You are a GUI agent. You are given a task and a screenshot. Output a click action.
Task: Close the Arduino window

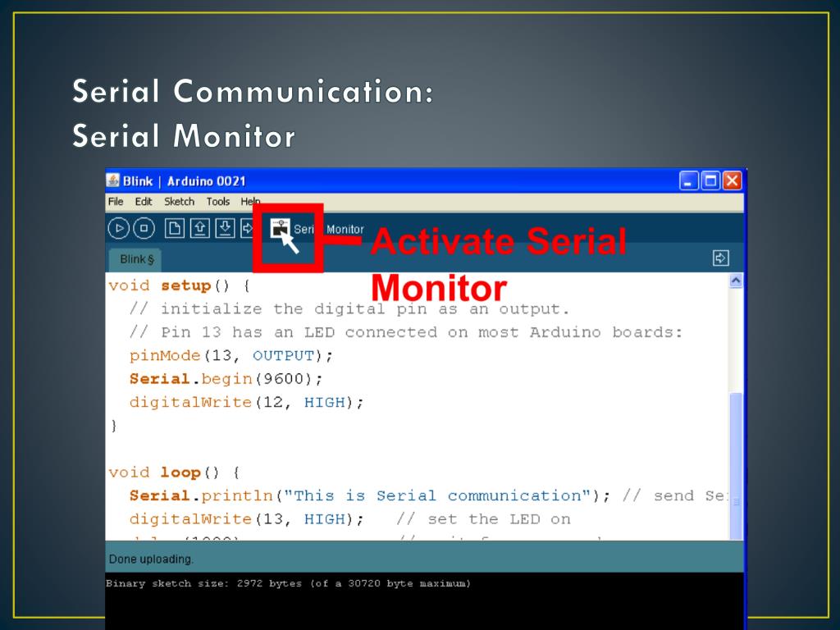[732, 181]
